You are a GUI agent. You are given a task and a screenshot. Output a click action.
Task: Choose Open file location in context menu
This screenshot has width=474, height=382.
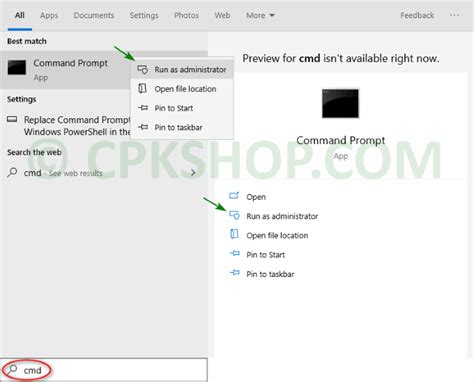(x=182, y=89)
